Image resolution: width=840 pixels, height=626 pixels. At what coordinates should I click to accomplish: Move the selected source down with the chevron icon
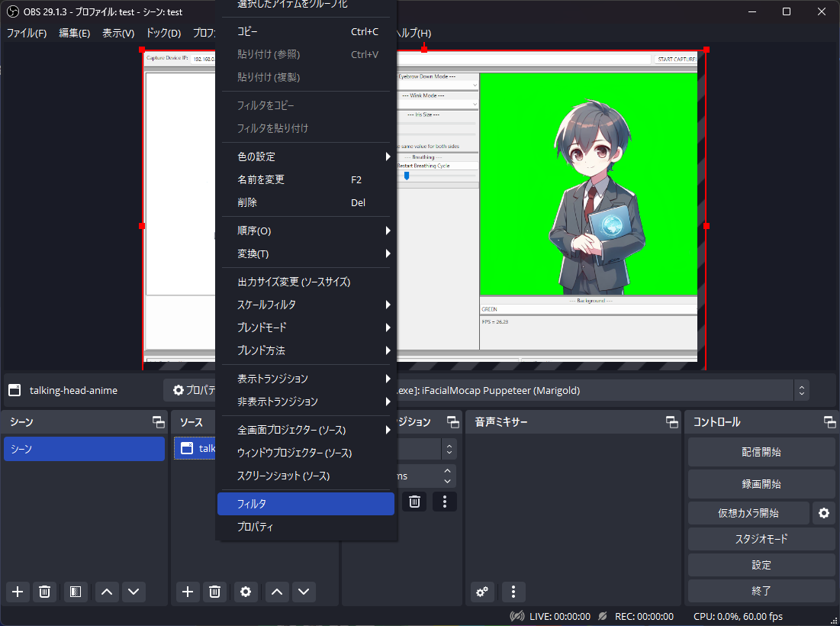tap(303, 592)
